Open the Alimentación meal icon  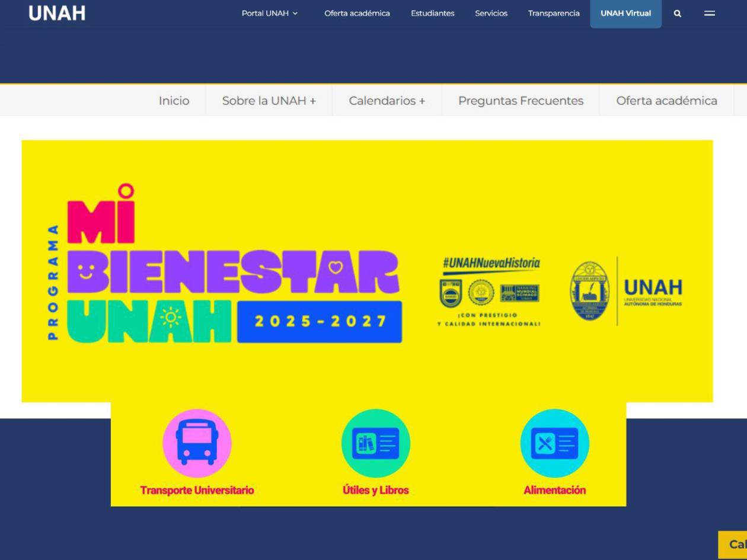[554, 443]
